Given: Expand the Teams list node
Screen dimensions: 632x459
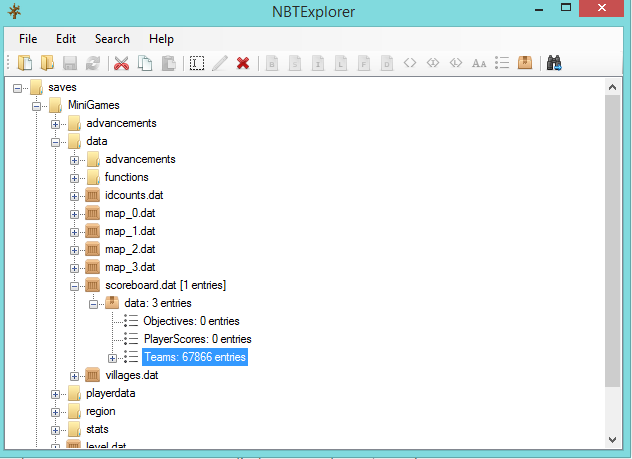Looking at the screenshot, I should click(x=112, y=358).
